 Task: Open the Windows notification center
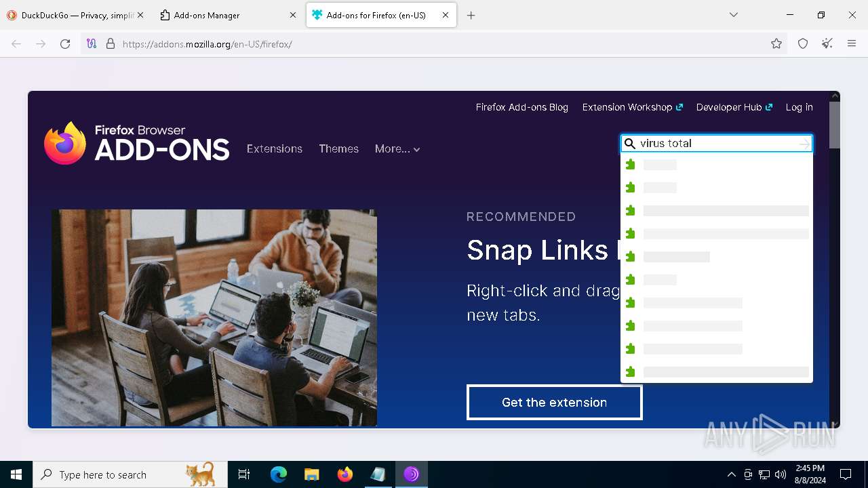tap(846, 474)
